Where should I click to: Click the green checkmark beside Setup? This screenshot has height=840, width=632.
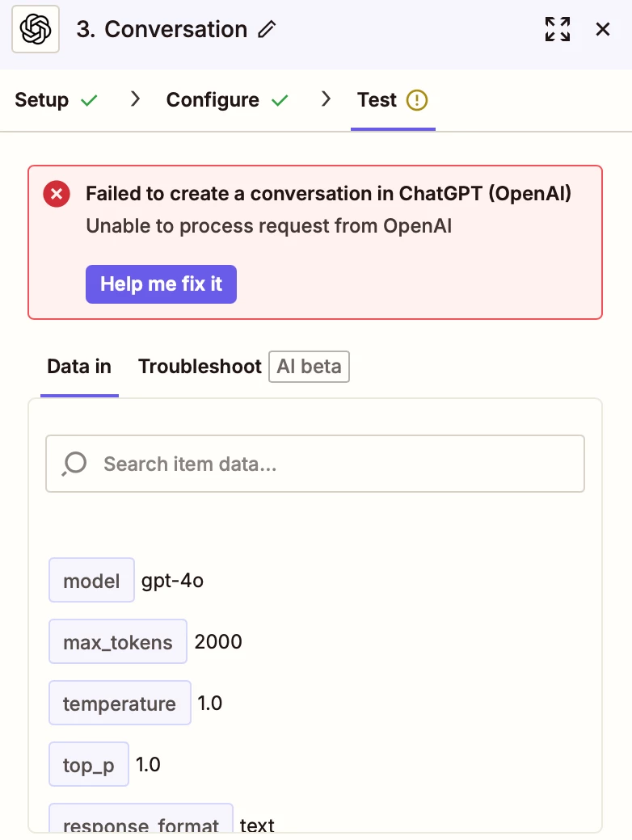pyautogui.click(x=89, y=100)
